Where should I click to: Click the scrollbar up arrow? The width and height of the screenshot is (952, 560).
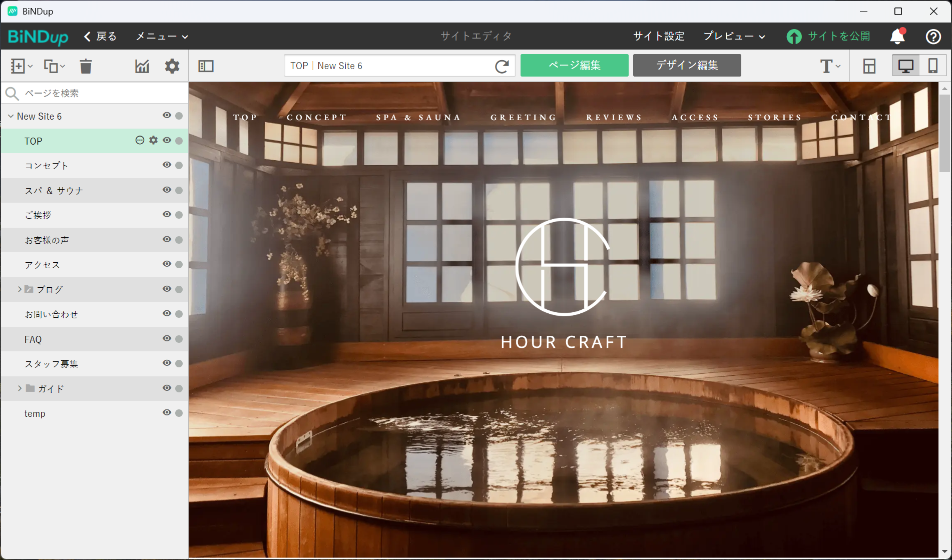[x=944, y=89]
